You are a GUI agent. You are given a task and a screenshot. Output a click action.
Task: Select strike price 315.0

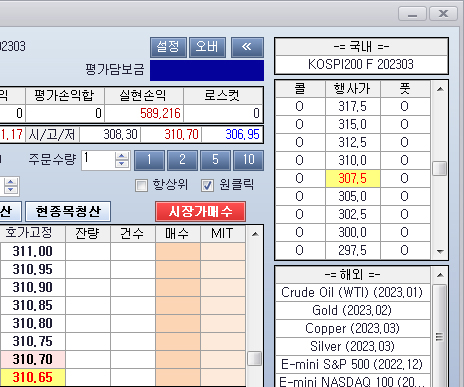pos(353,125)
